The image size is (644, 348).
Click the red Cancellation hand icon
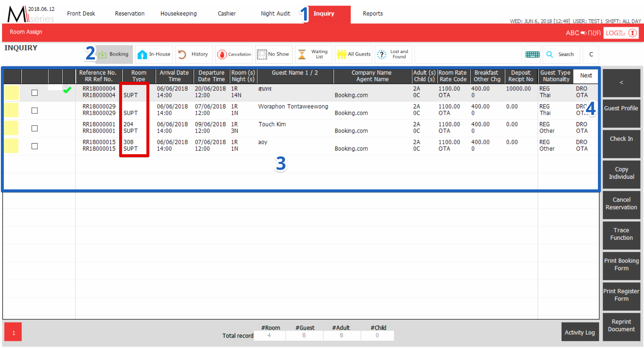coord(222,55)
